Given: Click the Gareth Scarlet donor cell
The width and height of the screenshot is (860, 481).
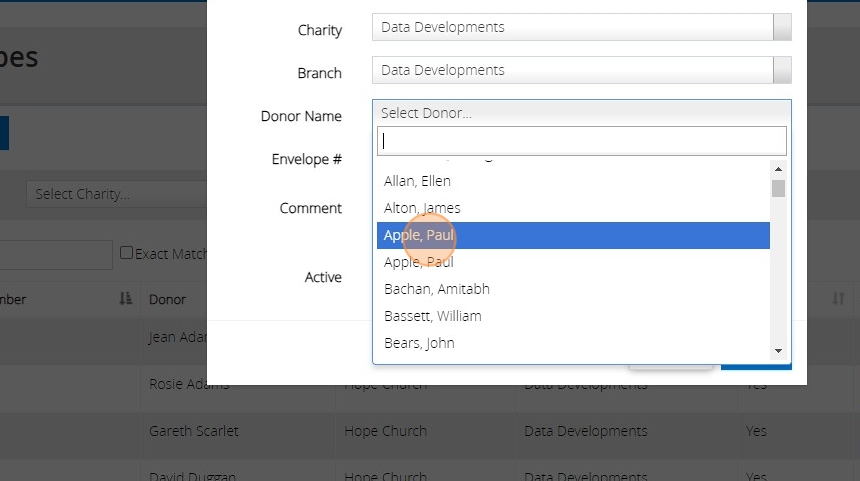Looking at the screenshot, I should pyautogui.click(x=194, y=431).
